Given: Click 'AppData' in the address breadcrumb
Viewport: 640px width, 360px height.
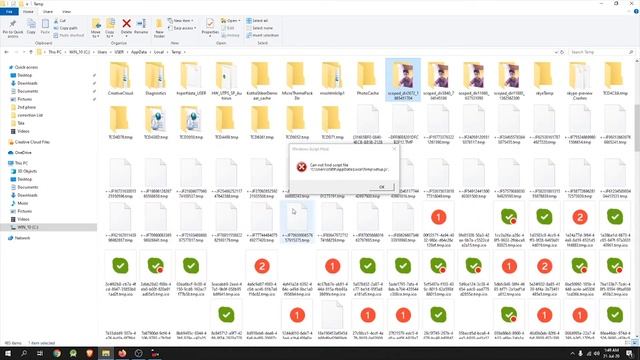Looking at the screenshot, I should (139, 52).
